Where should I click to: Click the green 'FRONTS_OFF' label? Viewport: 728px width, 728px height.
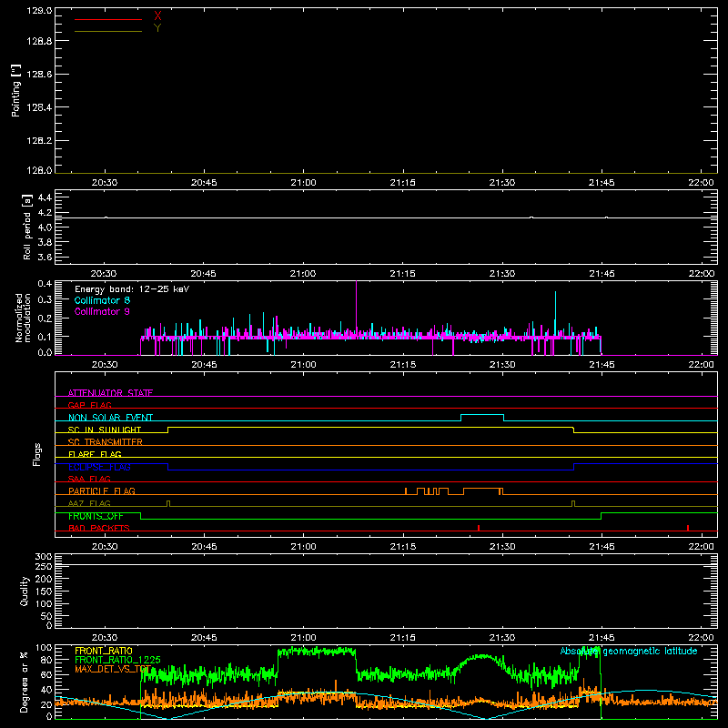click(x=96, y=516)
